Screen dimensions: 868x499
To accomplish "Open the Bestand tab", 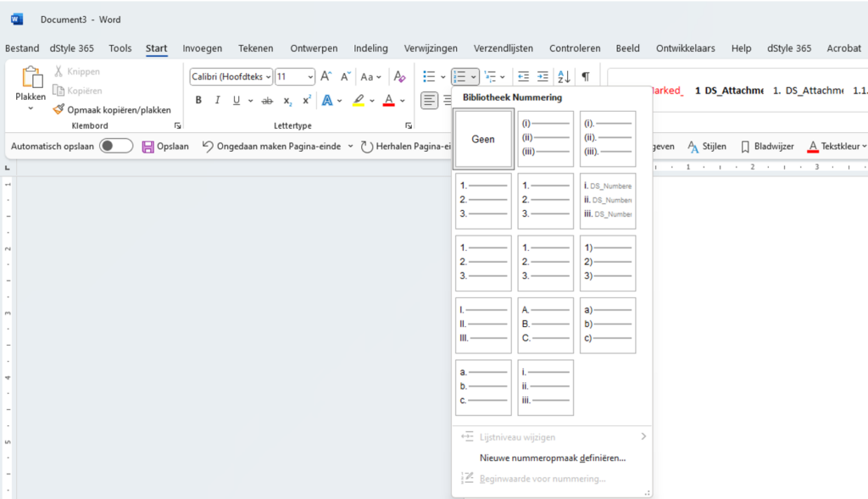I will (x=22, y=48).
